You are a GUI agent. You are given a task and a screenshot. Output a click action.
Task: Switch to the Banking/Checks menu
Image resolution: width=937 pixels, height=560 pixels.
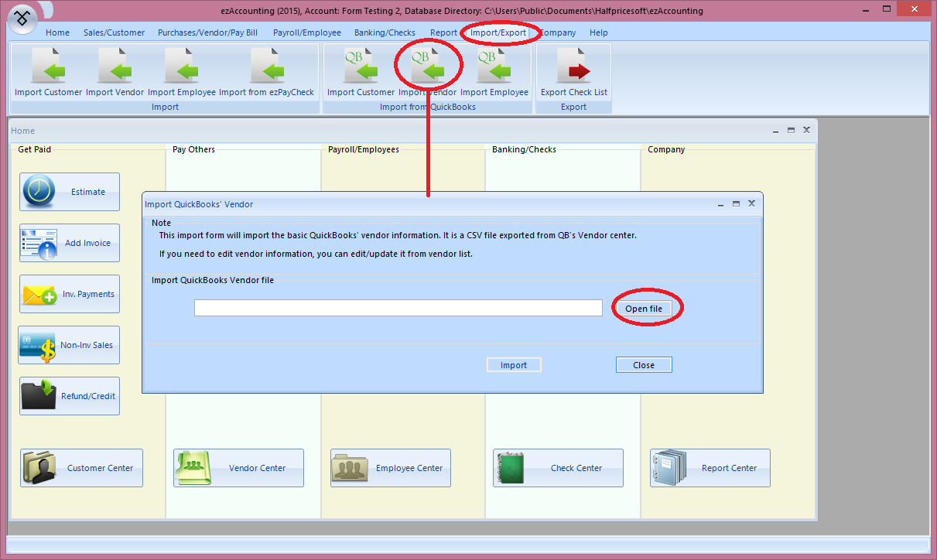tap(385, 32)
